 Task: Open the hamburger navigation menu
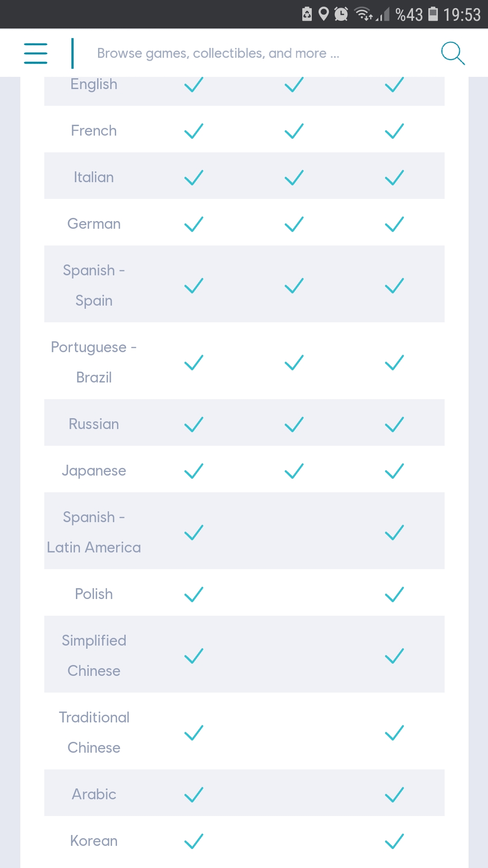pyautogui.click(x=36, y=53)
